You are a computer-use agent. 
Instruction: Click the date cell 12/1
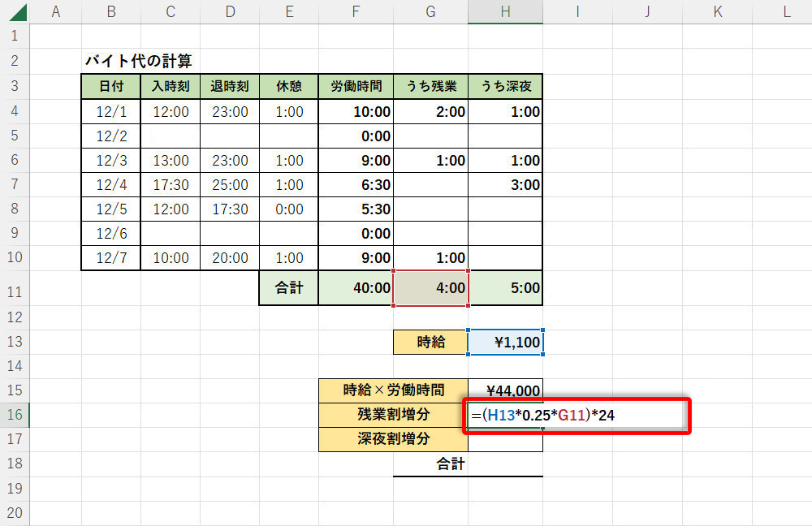point(110,111)
